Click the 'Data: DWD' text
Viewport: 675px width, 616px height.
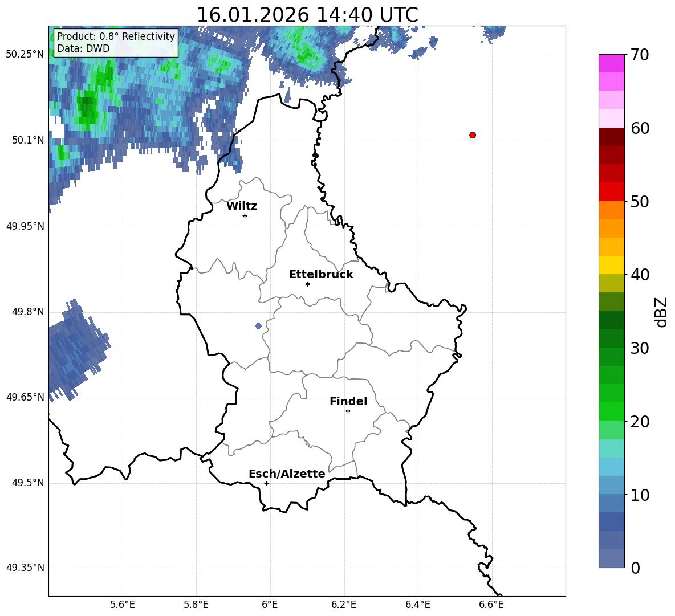tap(83, 48)
